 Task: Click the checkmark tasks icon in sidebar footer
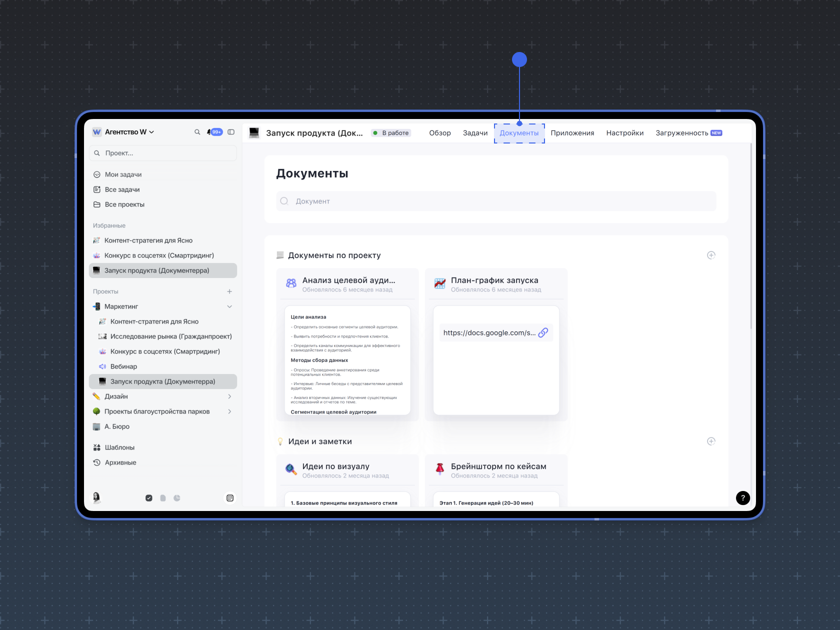(149, 498)
